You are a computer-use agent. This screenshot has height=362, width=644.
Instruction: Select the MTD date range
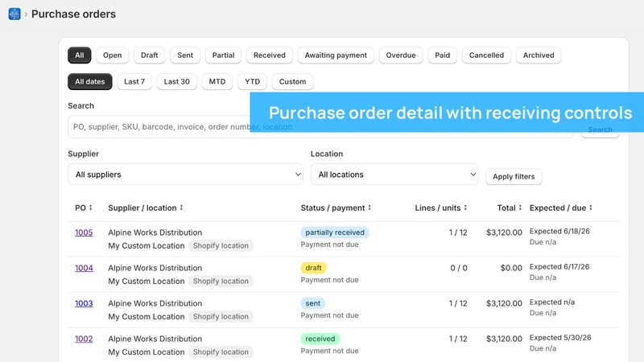tap(217, 82)
